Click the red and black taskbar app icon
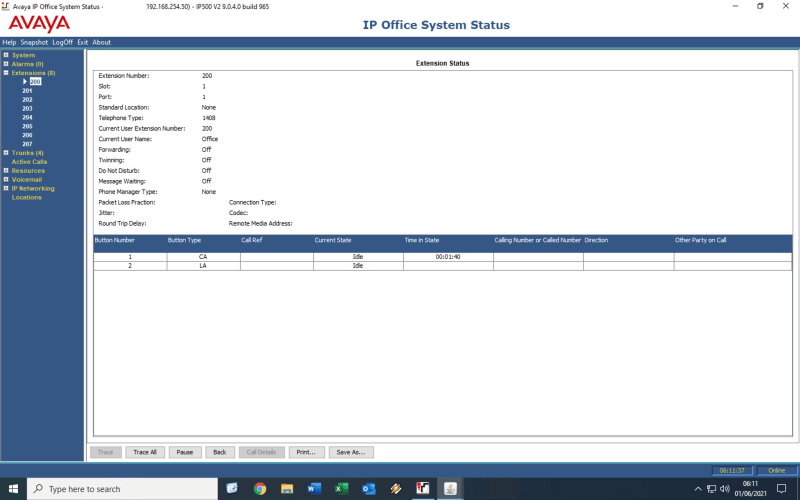This screenshot has height=500, width=800. 422,489
